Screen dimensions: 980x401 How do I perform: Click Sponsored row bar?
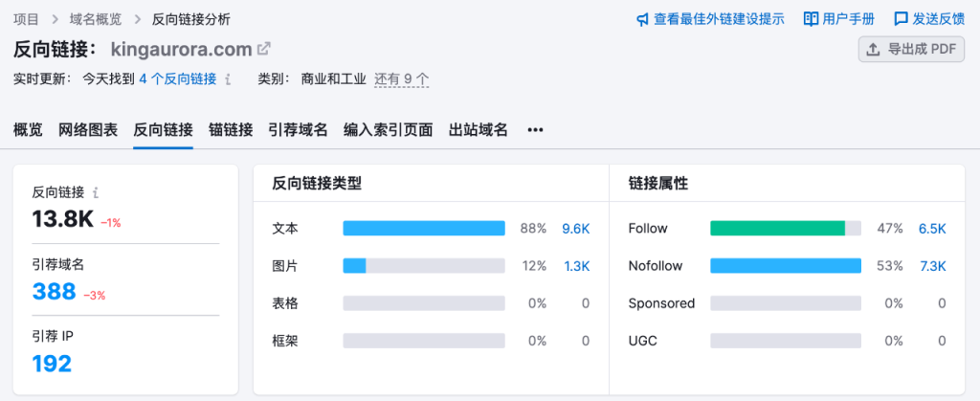tap(786, 303)
